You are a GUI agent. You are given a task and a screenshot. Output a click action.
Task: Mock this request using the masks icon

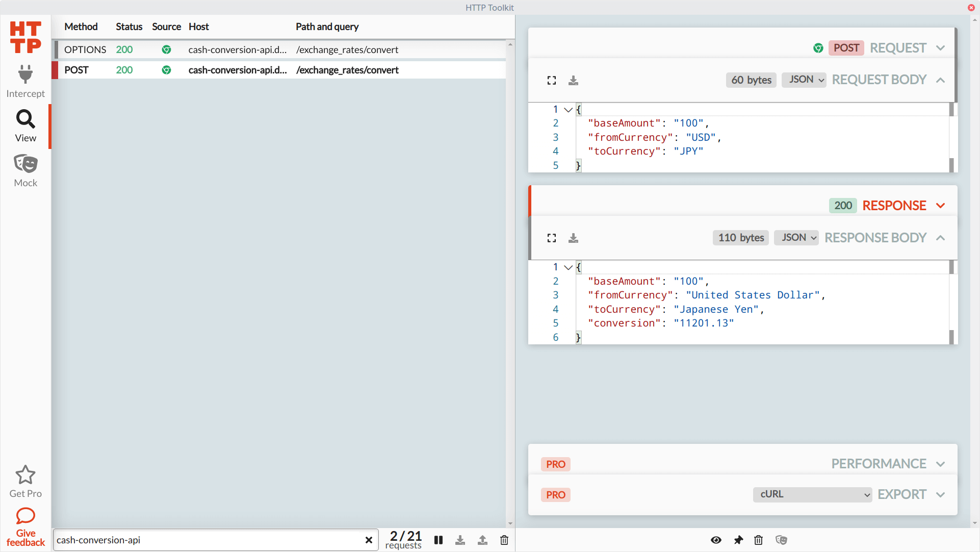[781, 540]
